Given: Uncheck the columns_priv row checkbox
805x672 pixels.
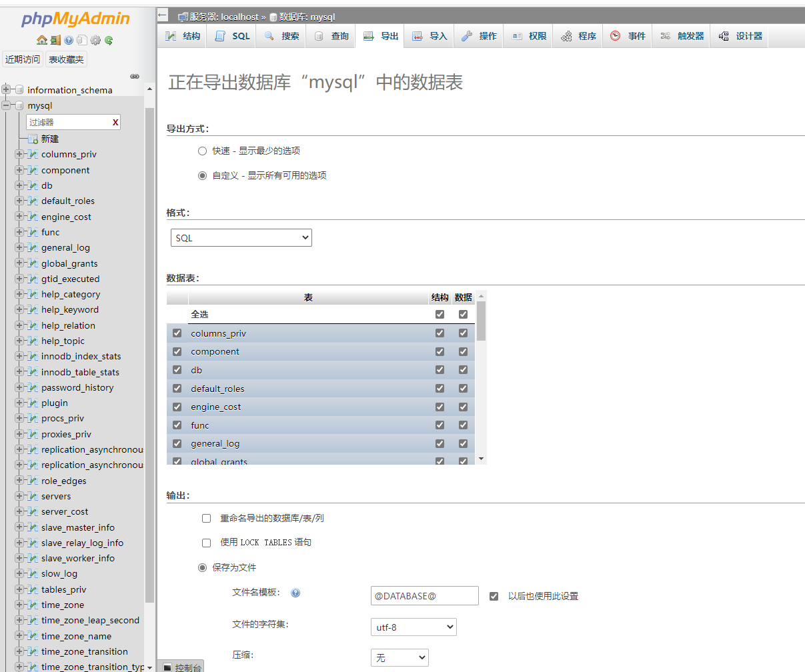Looking at the screenshot, I should pyautogui.click(x=177, y=333).
